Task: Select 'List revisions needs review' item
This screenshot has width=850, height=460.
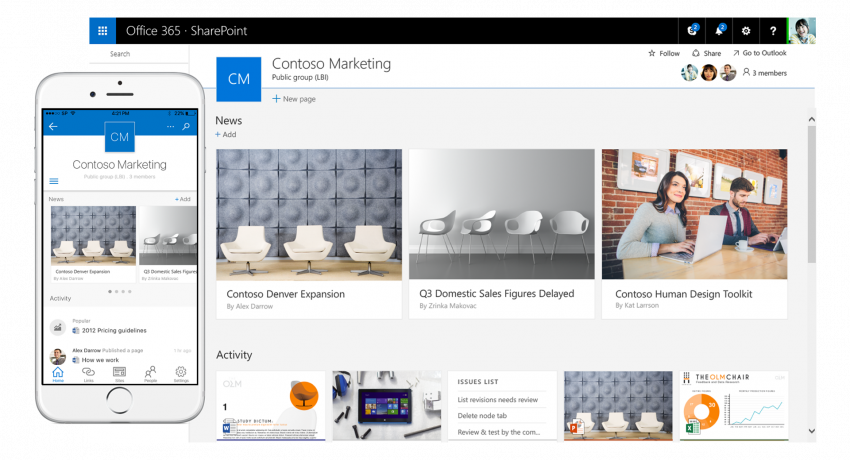Action: tap(498, 400)
